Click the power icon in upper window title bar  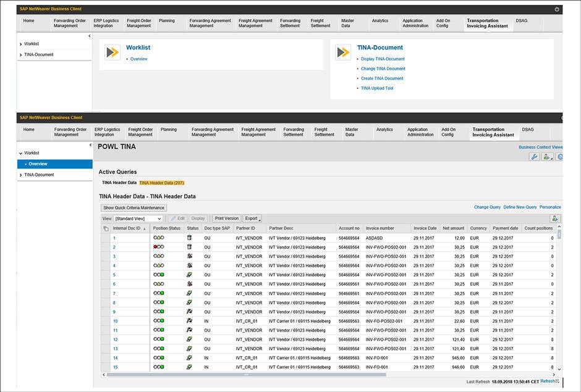pyautogui.click(x=556, y=9)
